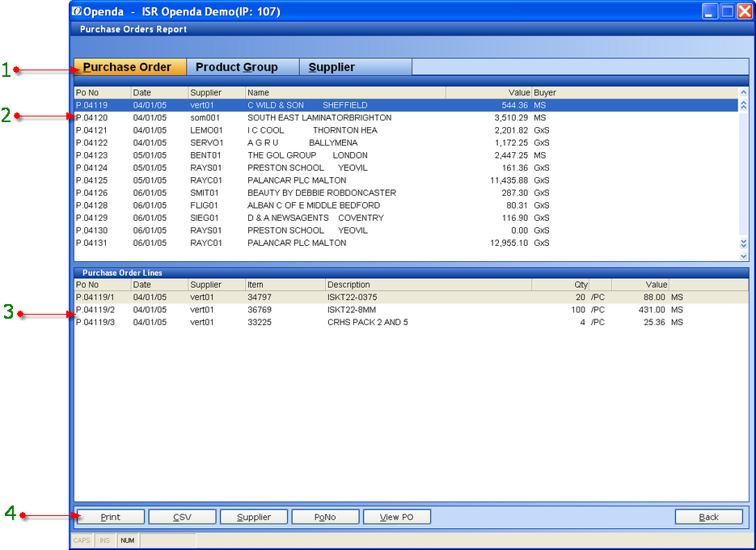Viewport: 756px width, 550px height.
Task: Click the PoNo button
Action: (x=325, y=517)
